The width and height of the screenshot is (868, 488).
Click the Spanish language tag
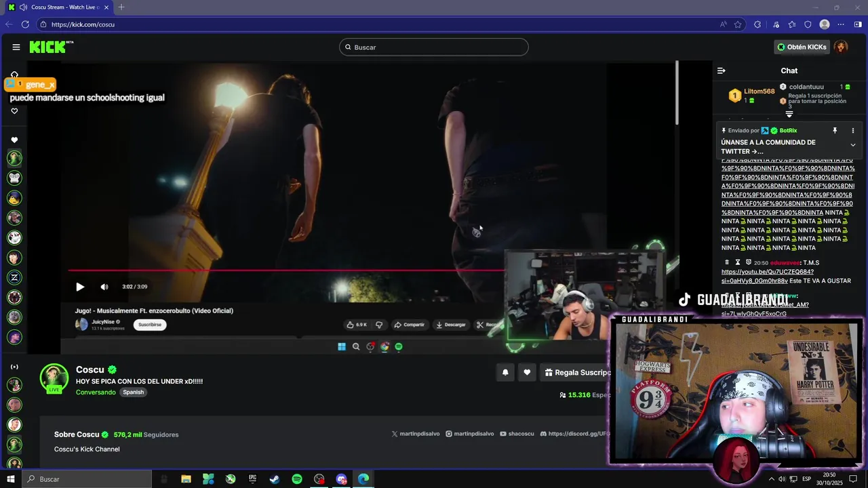(133, 392)
